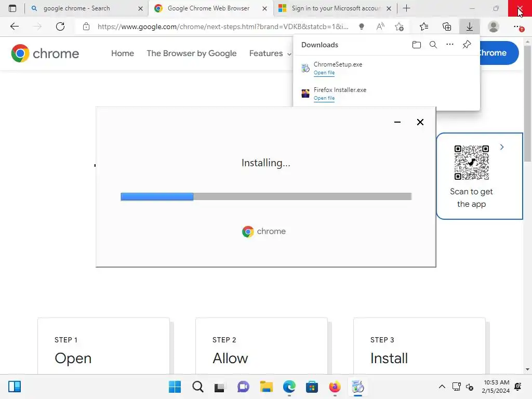Screen dimensions: 532x399
Task: Click the muted volume tray icon
Action: [470, 387]
